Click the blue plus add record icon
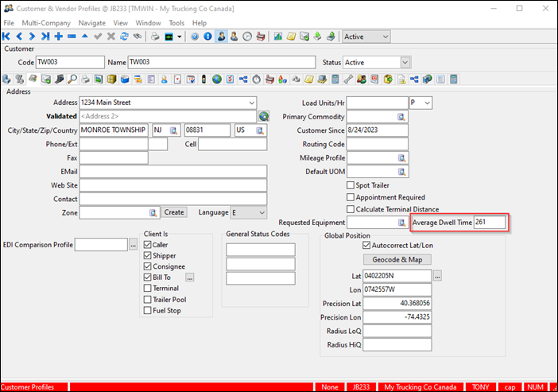This screenshot has width=558, height=392. pos(59,37)
